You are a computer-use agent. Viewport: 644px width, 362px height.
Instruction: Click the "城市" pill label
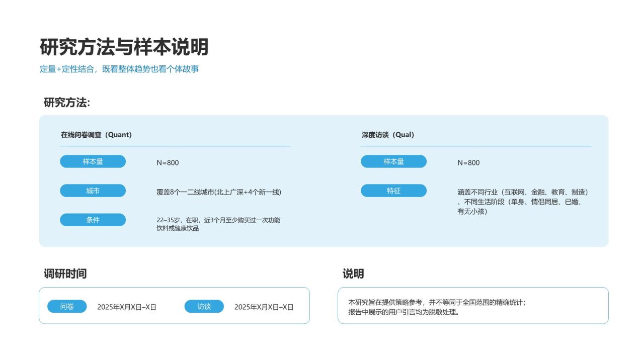pos(93,191)
